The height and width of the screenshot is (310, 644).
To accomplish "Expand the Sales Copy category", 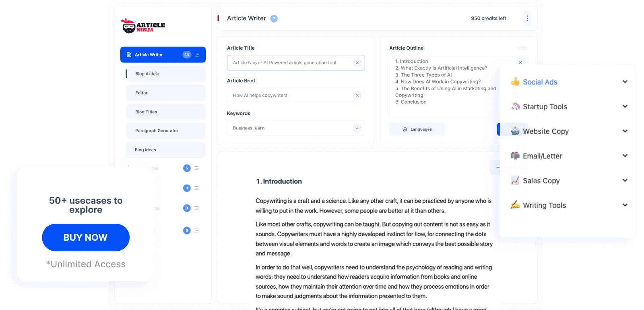I will [625, 180].
